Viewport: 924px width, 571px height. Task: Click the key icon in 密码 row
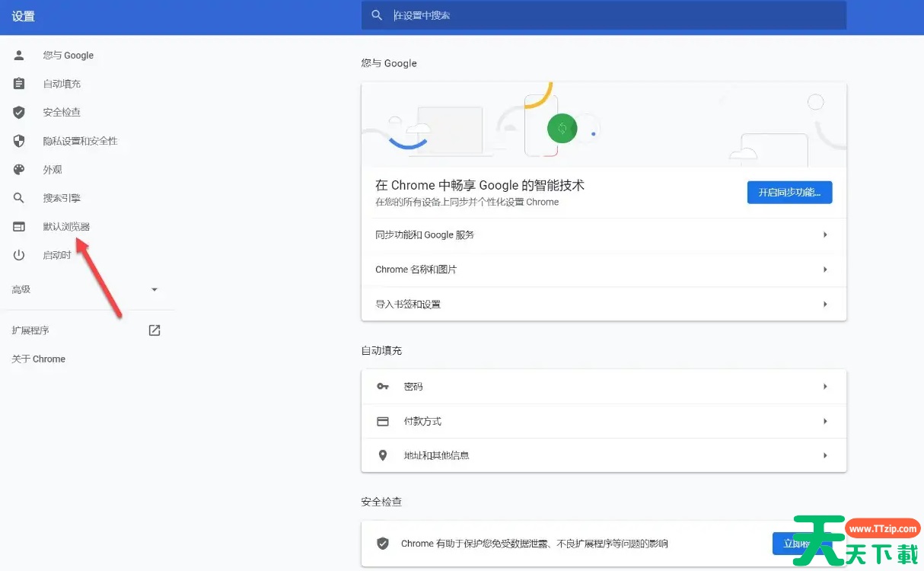383,387
